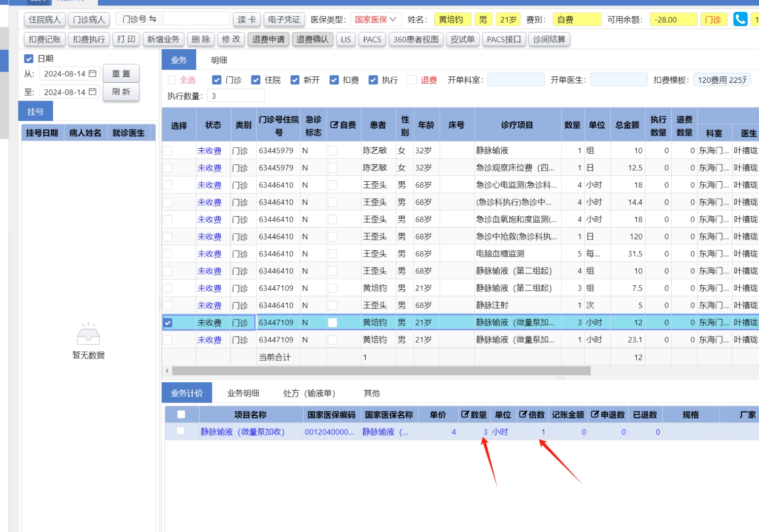Image resolution: width=759 pixels, height=532 pixels.
Task: Open the 医保类型 dropdown showing 国家医保
Action: tap(376, 19)
